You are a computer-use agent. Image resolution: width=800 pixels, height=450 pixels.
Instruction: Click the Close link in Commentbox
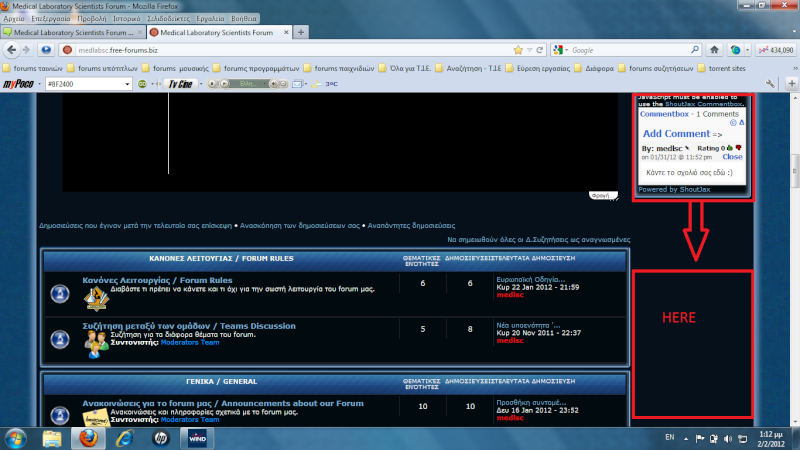732,157
